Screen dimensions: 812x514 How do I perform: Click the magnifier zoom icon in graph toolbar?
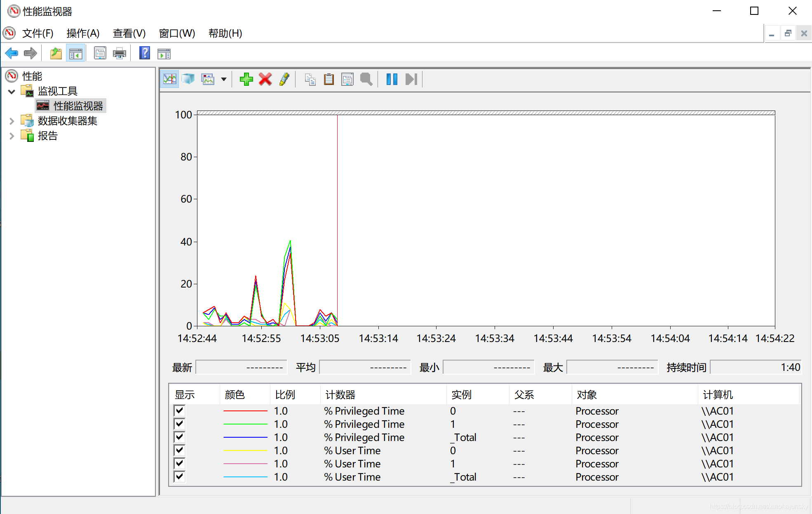click(366, 79)
